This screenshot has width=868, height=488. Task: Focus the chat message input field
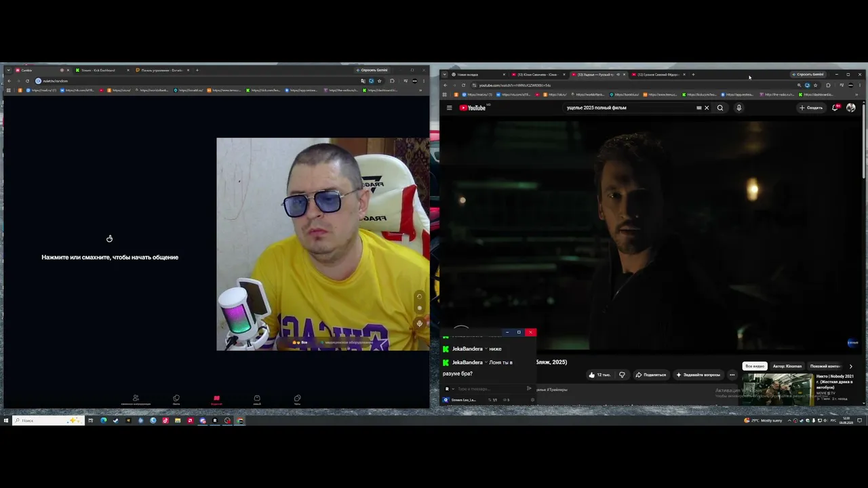[x=490, y=389]
